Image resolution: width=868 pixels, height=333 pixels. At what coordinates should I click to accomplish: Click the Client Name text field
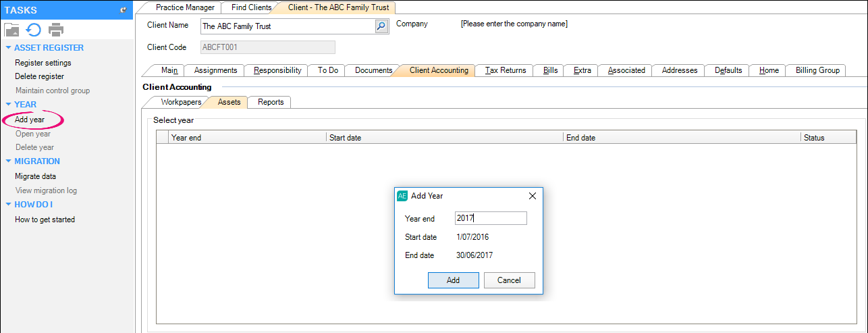click(288, 26)
